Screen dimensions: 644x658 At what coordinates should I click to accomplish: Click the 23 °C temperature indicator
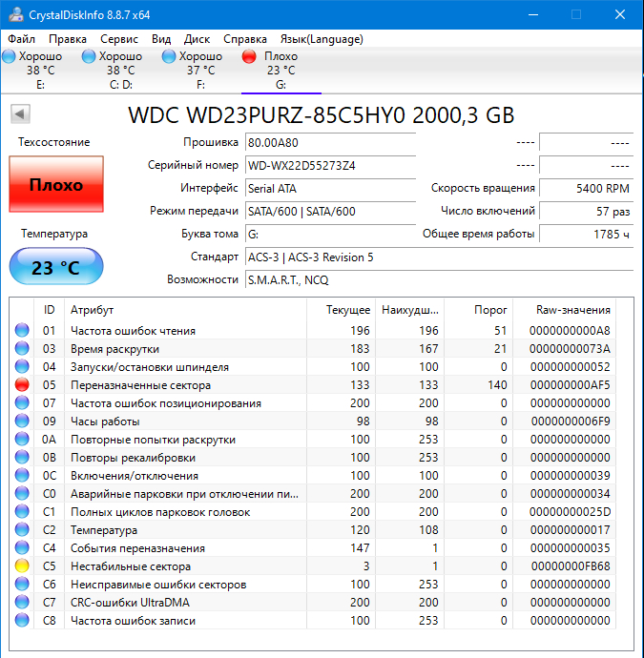pyautogui.click(x=55, y=267)
